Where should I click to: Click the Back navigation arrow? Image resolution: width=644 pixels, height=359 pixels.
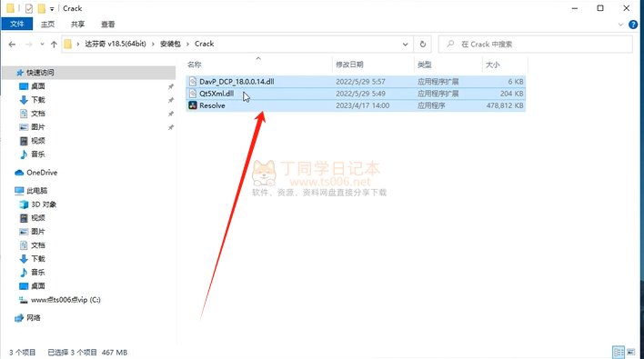(12, 45)
